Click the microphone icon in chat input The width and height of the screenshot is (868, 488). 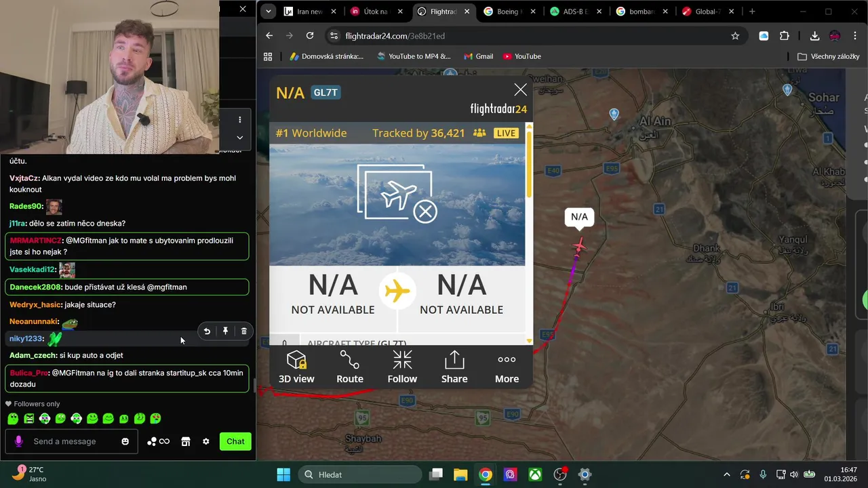(18, 441)
